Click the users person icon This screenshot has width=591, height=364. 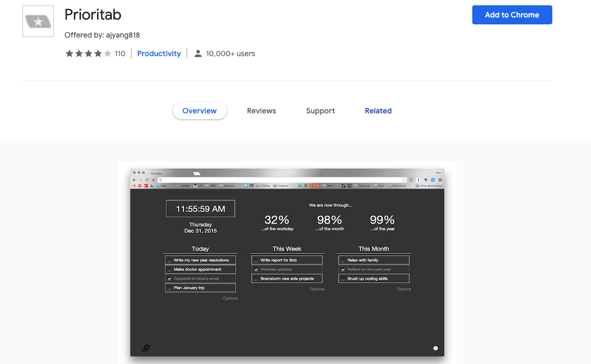pos(198,54)
